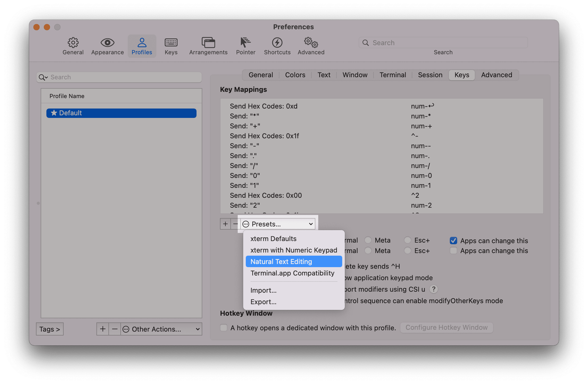588x384 pixels.
Task: Switch to Terminal tab
Action: 393,75
